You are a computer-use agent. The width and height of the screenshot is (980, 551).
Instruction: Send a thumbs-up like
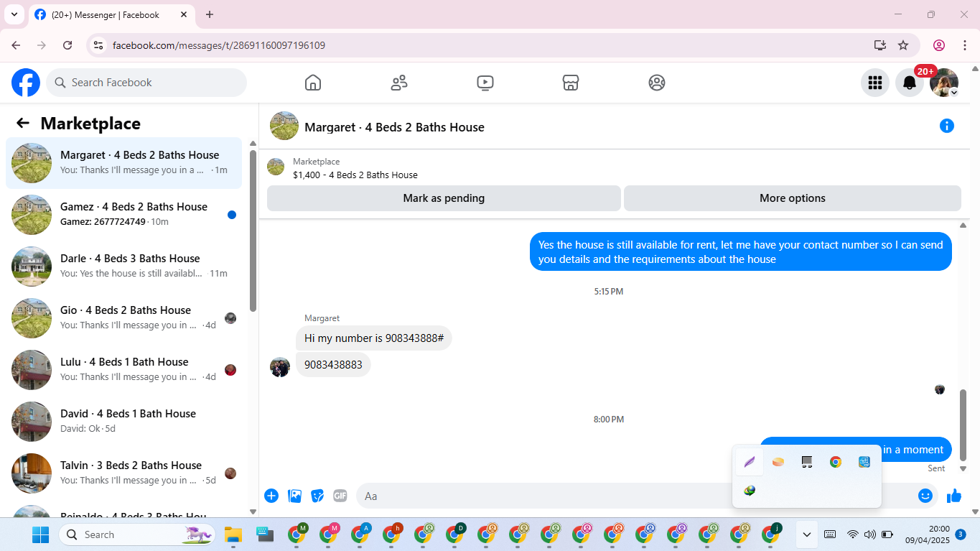[x=954, y=496]
